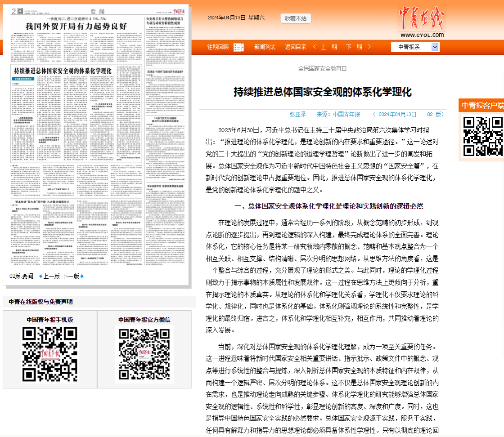Click the 往期回顾 navigation item
The width and height of the screenshot is (504, 437).
click(x=218, y=47)
